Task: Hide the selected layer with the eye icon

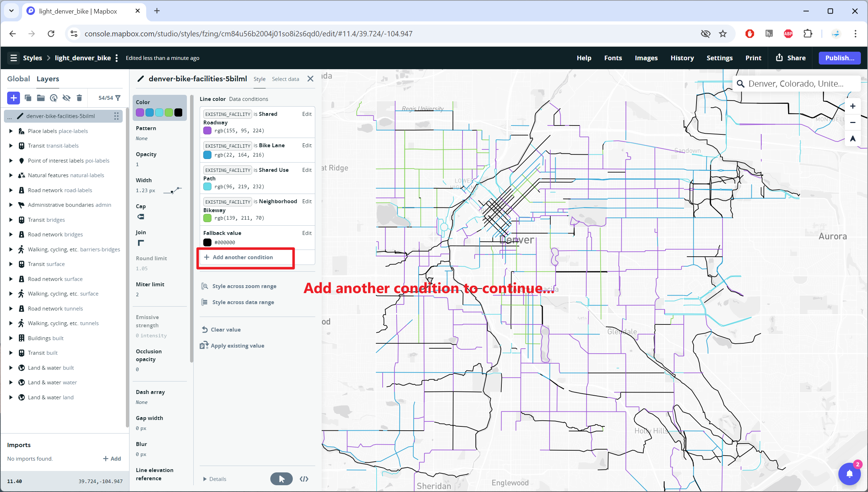Action: [66, 98]
